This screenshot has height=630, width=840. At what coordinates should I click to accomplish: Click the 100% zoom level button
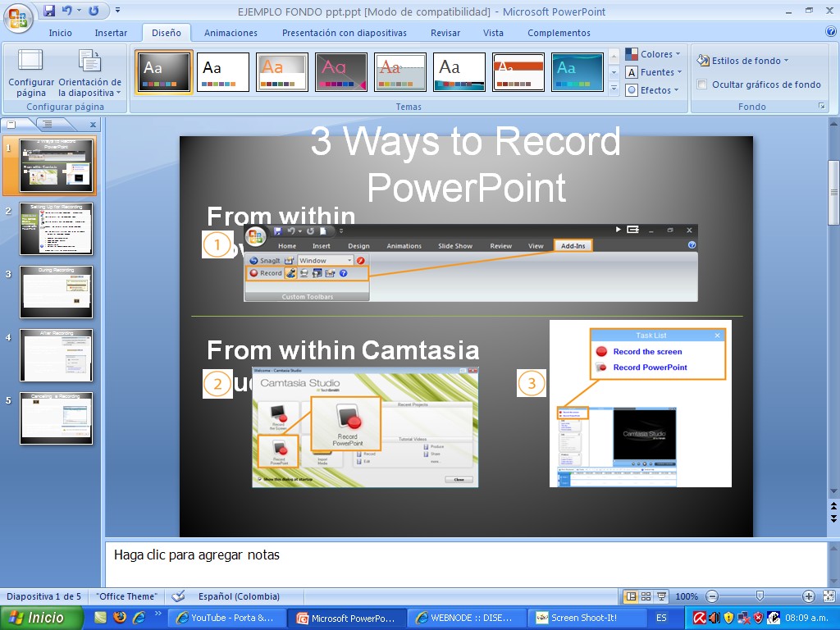click(687, 596)
